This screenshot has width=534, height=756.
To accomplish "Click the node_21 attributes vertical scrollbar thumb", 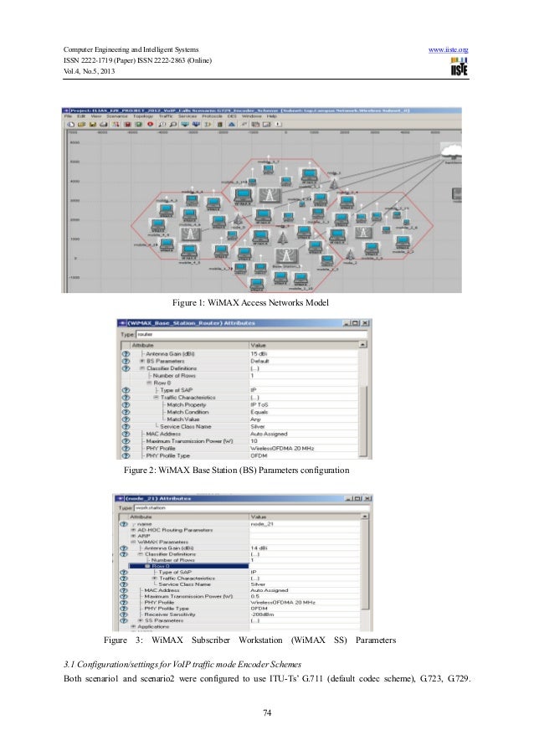I will pyautogui.click(x=365, y=565).
